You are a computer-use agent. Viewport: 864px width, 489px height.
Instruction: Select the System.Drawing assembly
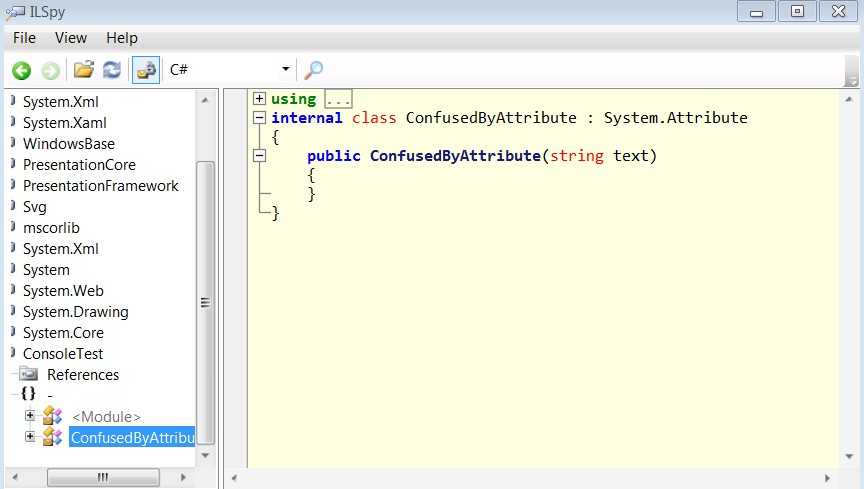tap(75, 311)
